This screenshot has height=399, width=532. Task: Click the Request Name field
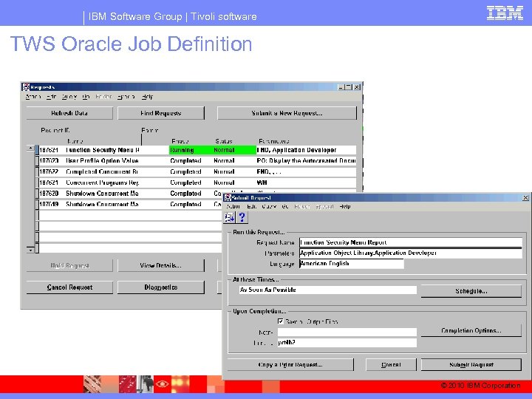[411, 242]
